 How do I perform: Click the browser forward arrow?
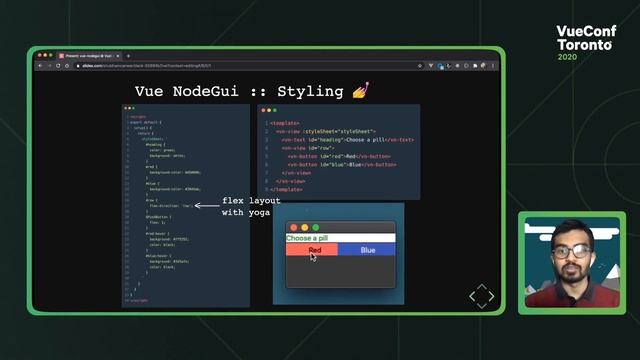coord(49,66)
